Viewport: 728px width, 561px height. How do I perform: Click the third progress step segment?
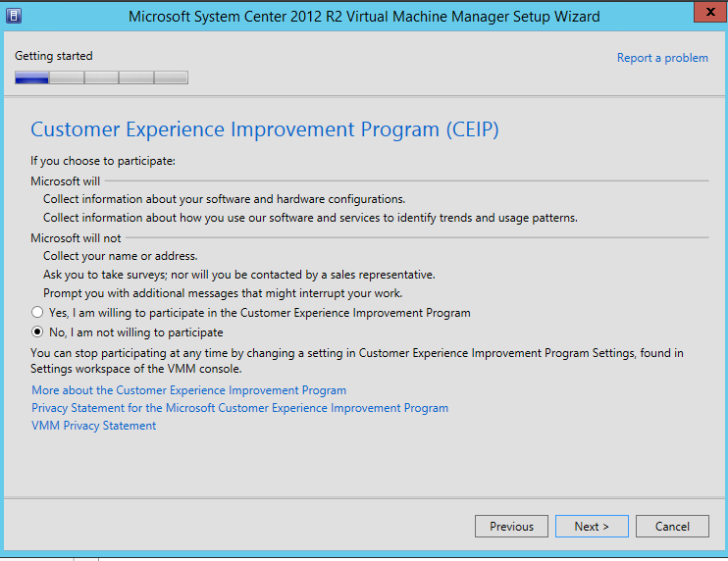coord(102,78)
